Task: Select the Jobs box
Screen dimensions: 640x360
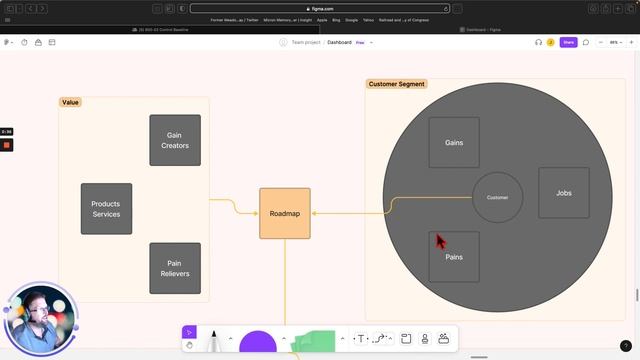Action: 564,193
